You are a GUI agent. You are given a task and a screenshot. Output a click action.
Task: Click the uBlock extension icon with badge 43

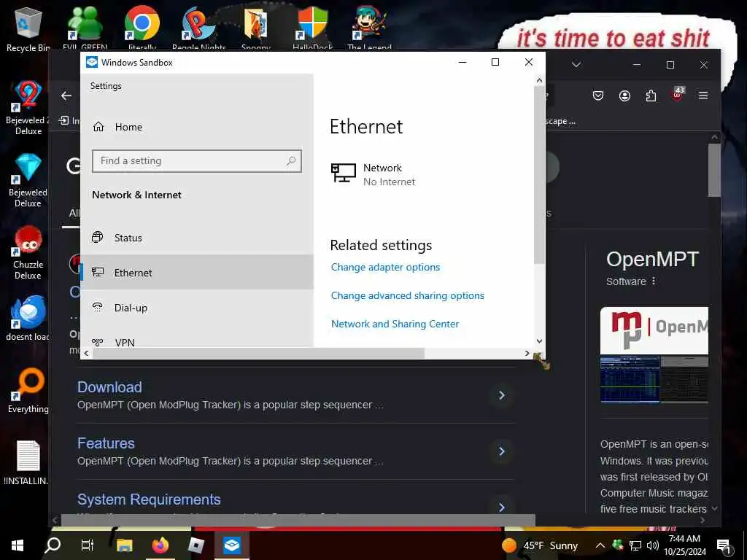pos(678,94)
